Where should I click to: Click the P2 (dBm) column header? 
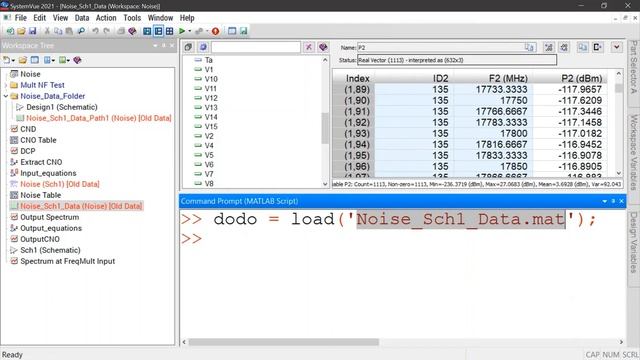582,78
